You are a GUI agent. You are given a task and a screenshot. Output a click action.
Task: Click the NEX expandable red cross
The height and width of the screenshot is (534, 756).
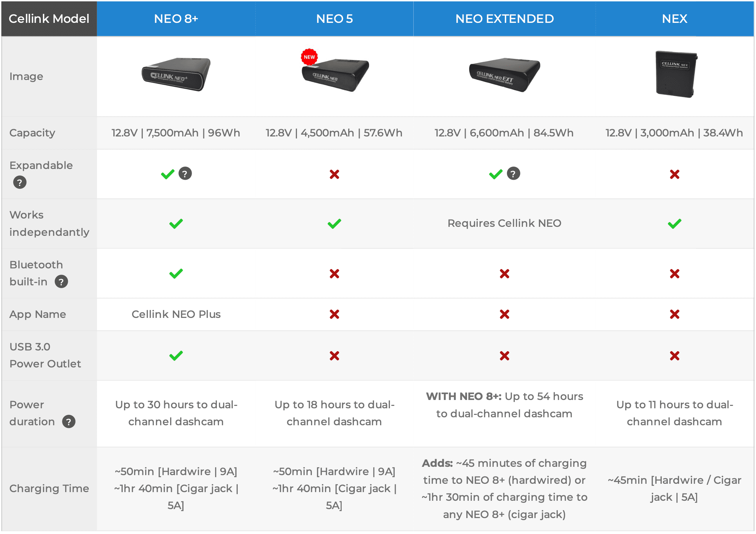click(x=674, y=174)
